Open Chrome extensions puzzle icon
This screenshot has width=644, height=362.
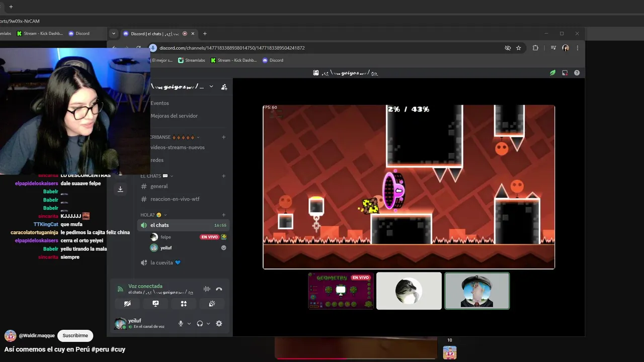(535, 48)
